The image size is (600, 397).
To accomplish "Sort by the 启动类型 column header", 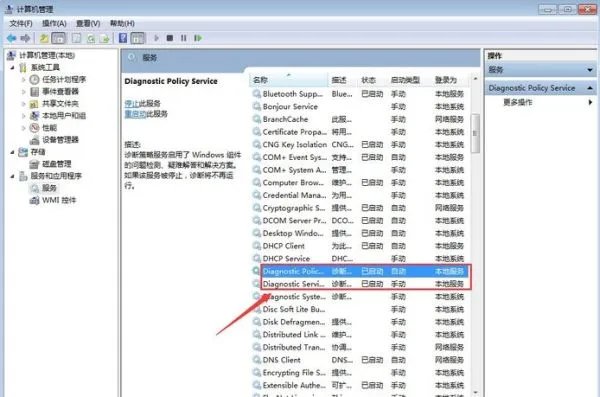I will click(x=410, y=80).
